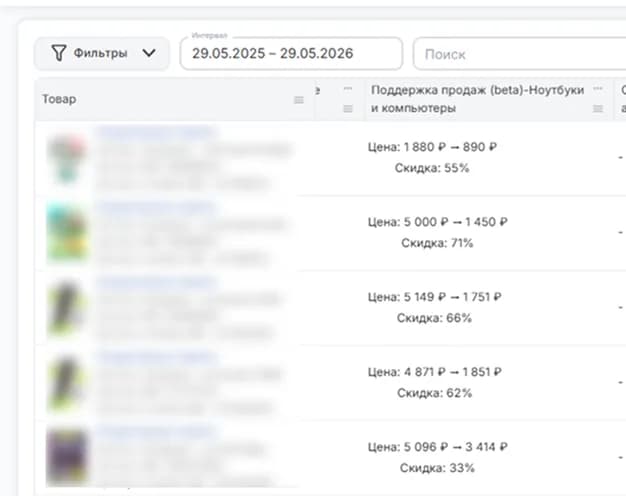The height and width of the screenshot is (496, 626).
Task: Open three-dot options of Поддержка продаж column
Action: pyautogui.click(x=598, y=89)
